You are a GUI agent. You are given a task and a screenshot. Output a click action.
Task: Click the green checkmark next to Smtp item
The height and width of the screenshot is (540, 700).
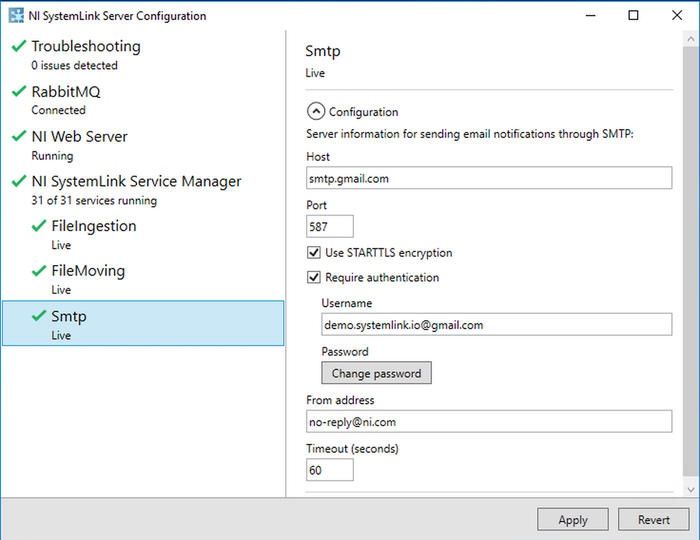pos(39,316)
